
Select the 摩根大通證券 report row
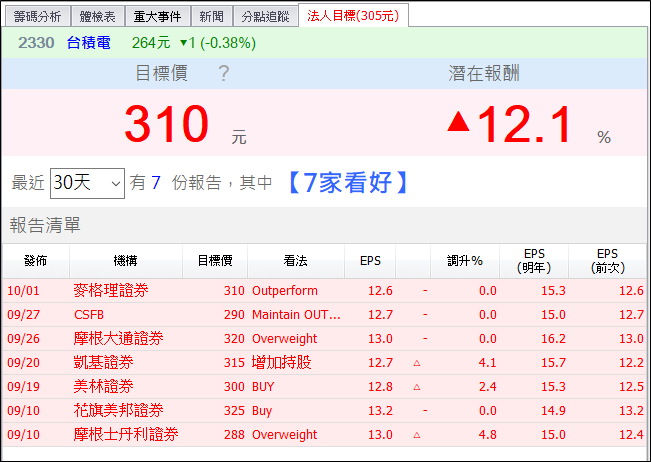[x=324, y=339]
